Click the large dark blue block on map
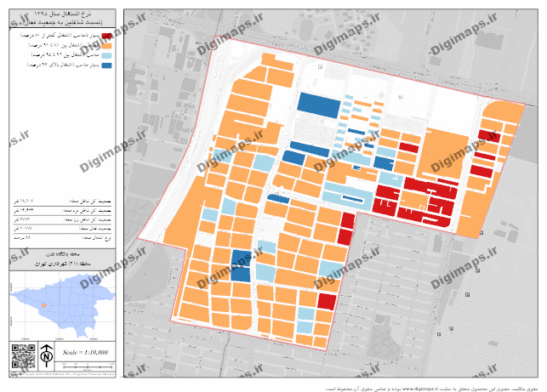 (x=318, y=104)
